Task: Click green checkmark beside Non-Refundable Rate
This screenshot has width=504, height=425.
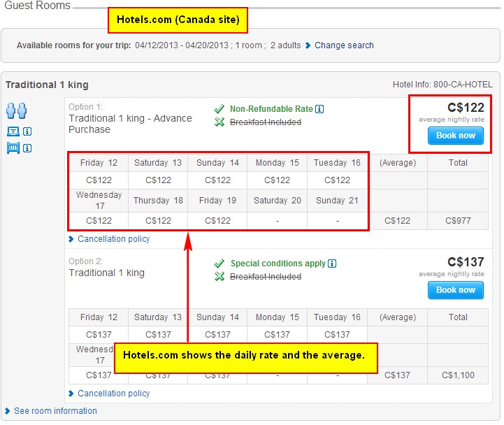Action: [219, 109]
